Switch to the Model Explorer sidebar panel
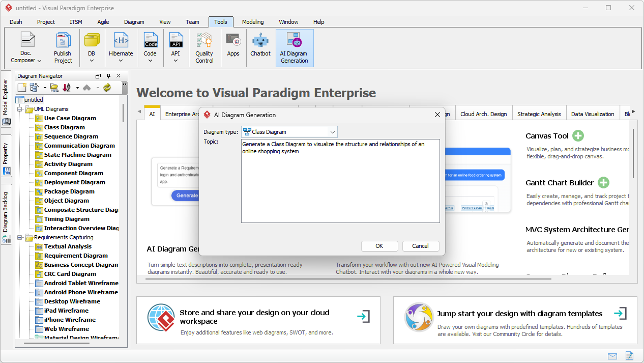The width and height of the screenshot is (644, 363). (6, 99)
